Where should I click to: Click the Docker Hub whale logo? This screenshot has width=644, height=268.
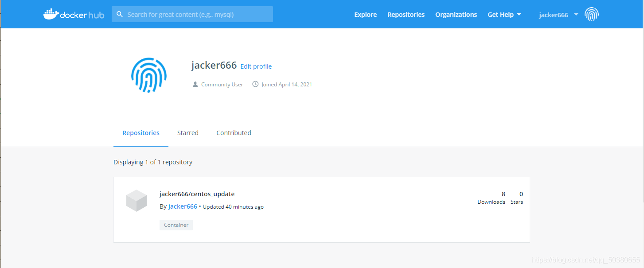(50, 14)
